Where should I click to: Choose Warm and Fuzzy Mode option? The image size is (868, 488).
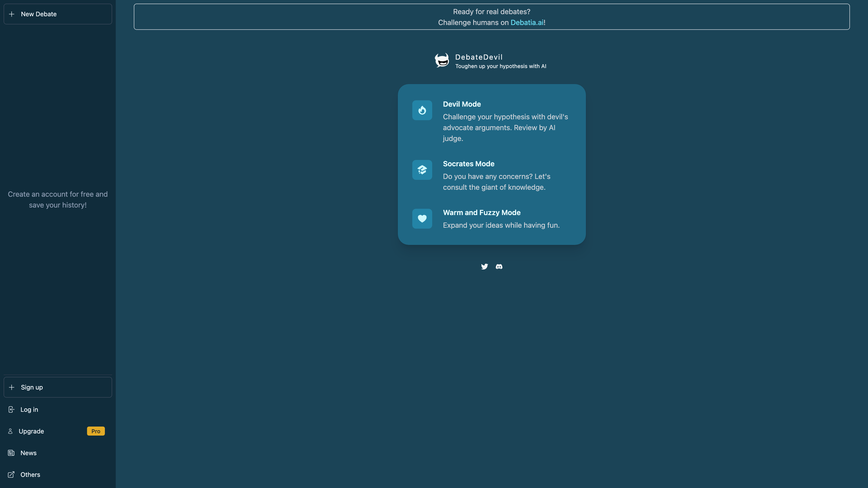tap(482, 212)
